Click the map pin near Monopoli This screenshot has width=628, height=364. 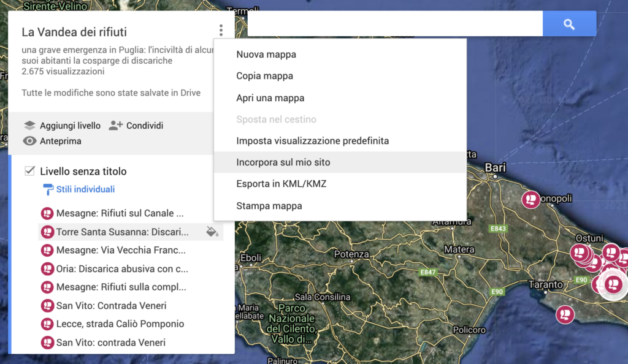531,199
